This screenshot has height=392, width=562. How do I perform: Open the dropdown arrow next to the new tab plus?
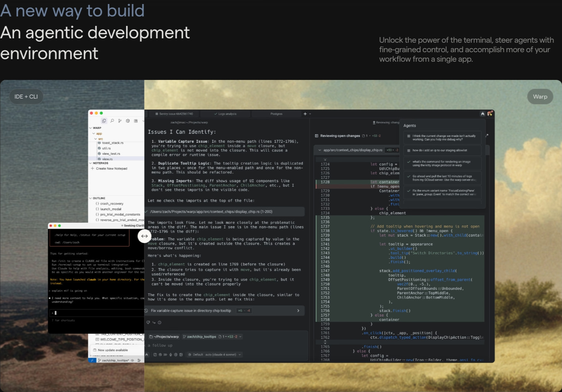click(310, 114)
